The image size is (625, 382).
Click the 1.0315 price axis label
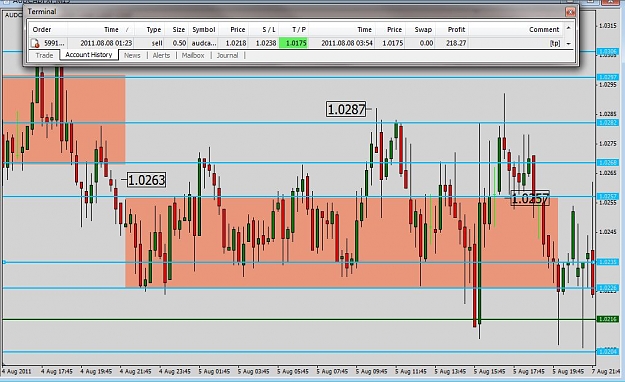pos(608,26)
